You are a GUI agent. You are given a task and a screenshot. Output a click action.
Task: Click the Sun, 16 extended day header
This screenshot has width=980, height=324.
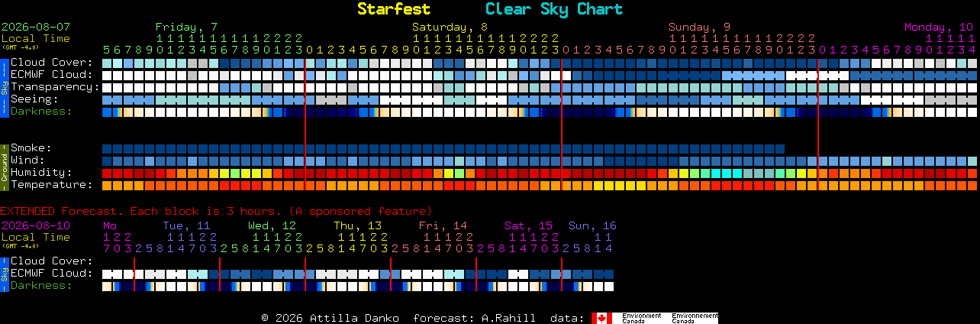(x=592, y=226)
